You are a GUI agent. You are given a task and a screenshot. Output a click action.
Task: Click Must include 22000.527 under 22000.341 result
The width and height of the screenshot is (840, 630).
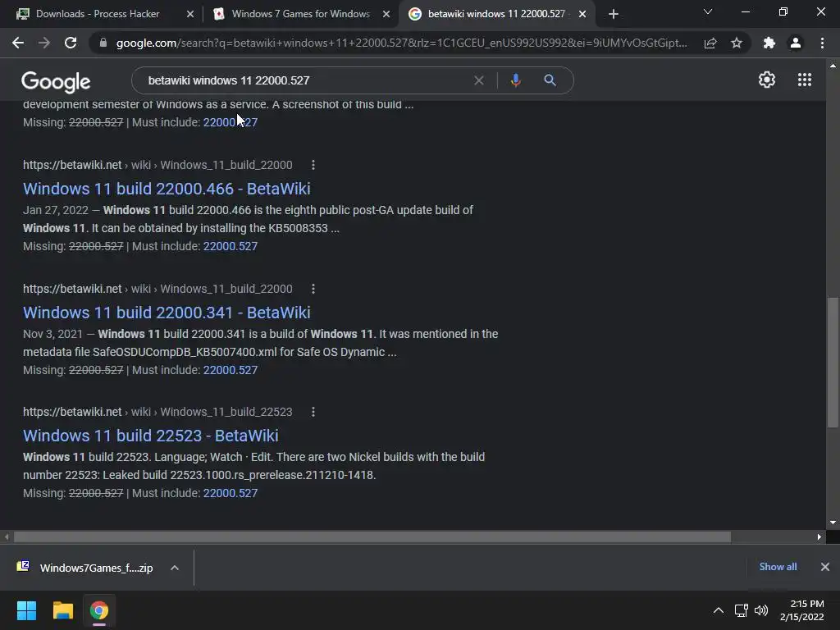(x=231, y=370)
